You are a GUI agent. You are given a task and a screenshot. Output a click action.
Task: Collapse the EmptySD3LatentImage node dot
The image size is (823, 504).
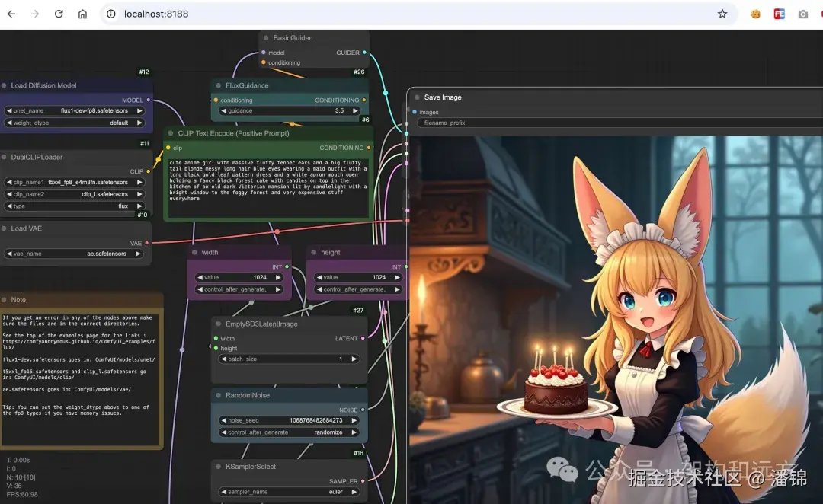219,324
